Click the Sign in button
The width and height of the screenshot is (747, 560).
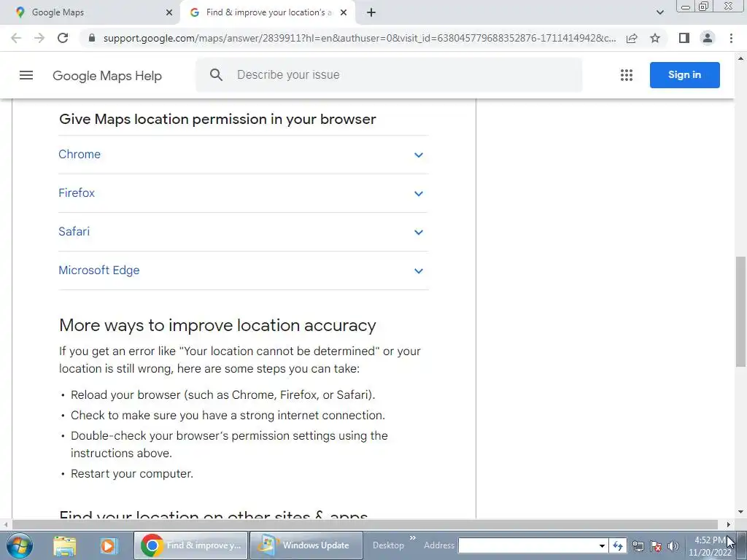coord(684,75)
